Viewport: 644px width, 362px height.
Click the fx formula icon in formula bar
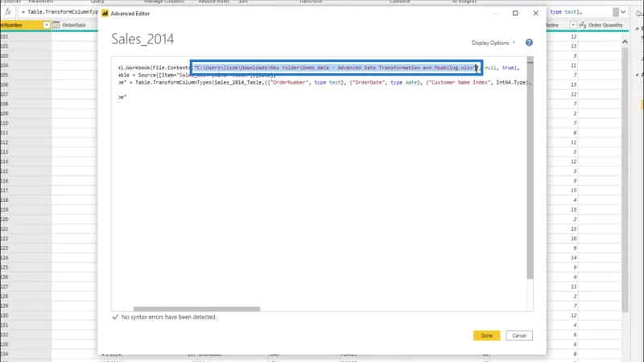(8, 12)
